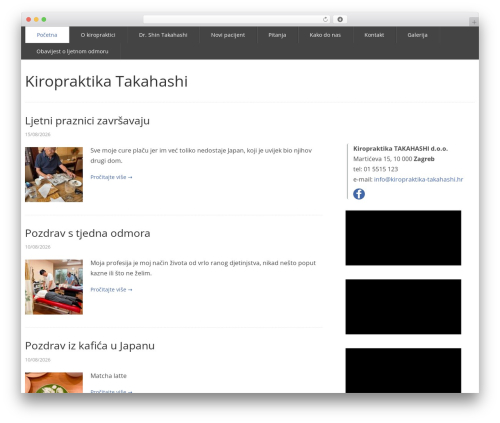Click the first black sidebar video block
The image size is (500, 423).
point(403,238)
